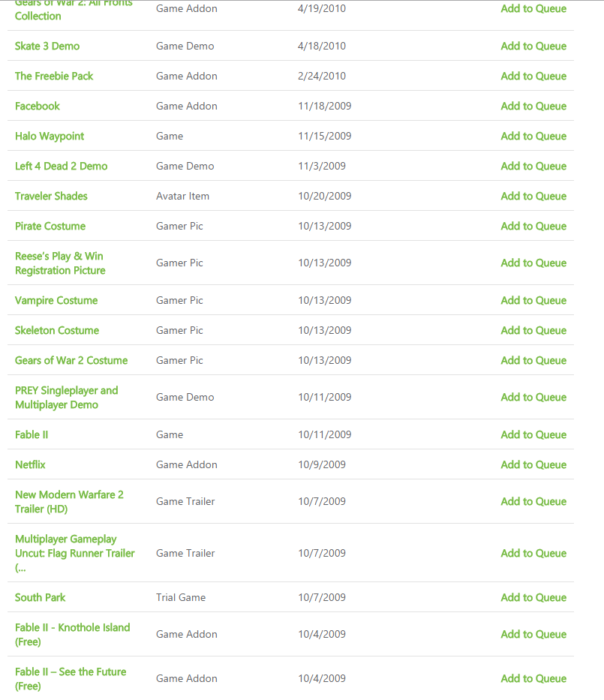Click the Facebook title link
The width and height of the screenshot is (604, 700).
[37, 106]
